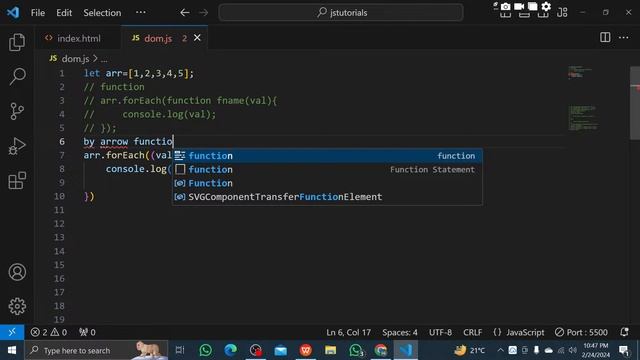Open the Edit menu
Screen dimensions: 640x360
point(64,13)
